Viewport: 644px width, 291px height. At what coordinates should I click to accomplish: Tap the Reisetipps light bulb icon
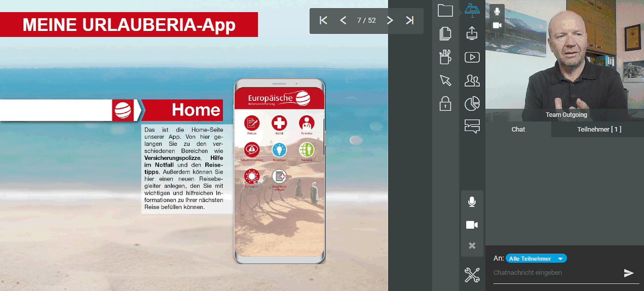pyautogui.click(x=279, y=150)
